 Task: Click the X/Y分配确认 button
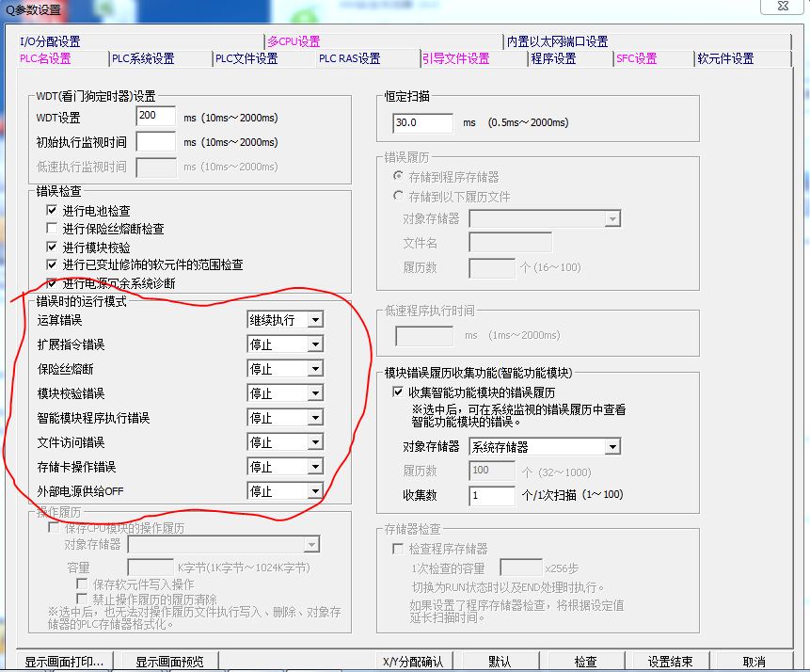pos(412,662)
